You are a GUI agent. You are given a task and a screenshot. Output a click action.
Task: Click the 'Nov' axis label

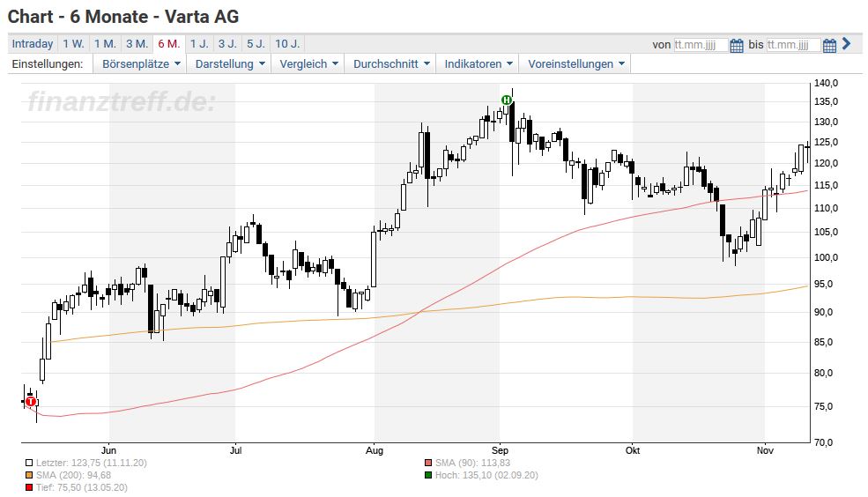pyautogui.click(x=765, y=450)
